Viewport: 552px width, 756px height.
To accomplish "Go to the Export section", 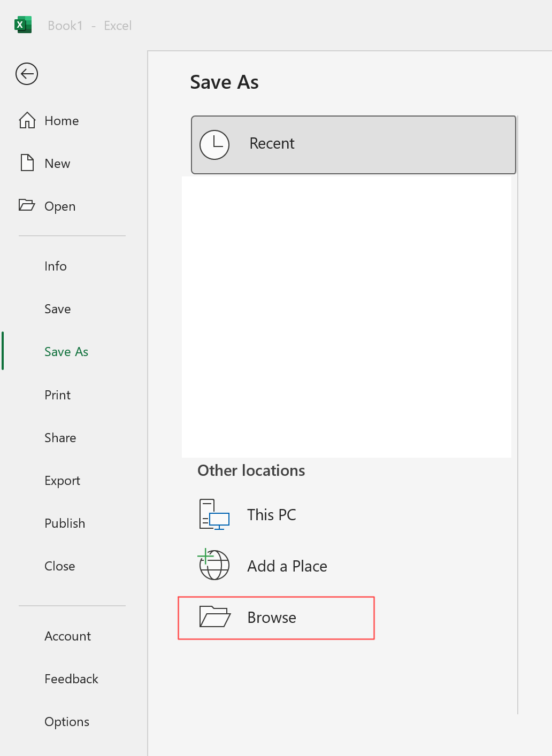I will [x=63, y=481].
